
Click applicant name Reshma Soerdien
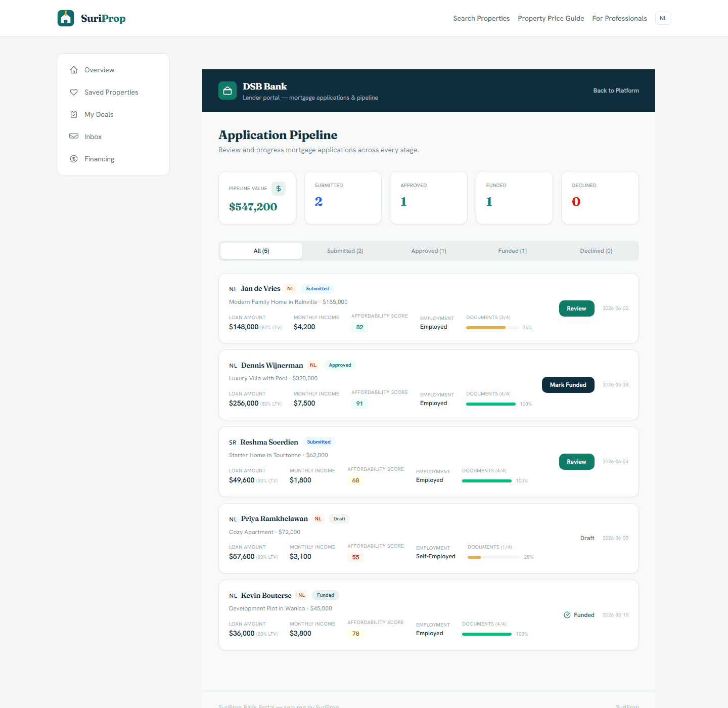click(x=269, y=442)
